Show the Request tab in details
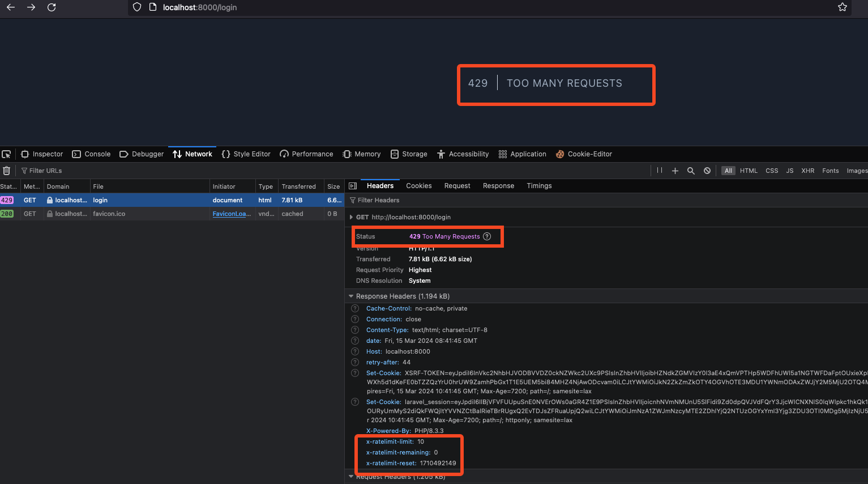This screenshot has height=484, width=868. tap(457, 186)
